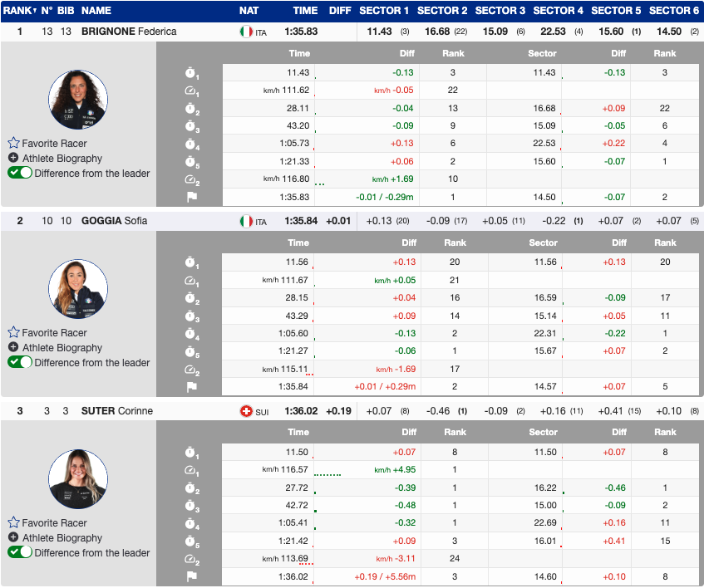Click the Swiss flag in Suter's row

click(245, 411)
